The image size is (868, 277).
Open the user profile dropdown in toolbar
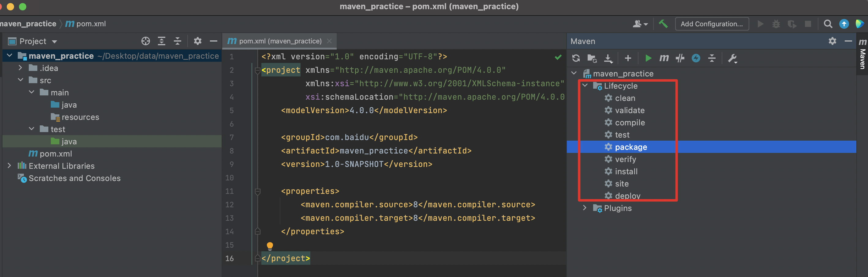(640, 24)
